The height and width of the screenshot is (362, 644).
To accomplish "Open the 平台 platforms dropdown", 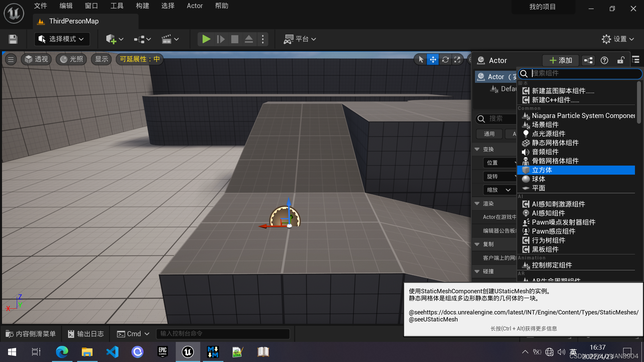I will click(x=300, y=39).
